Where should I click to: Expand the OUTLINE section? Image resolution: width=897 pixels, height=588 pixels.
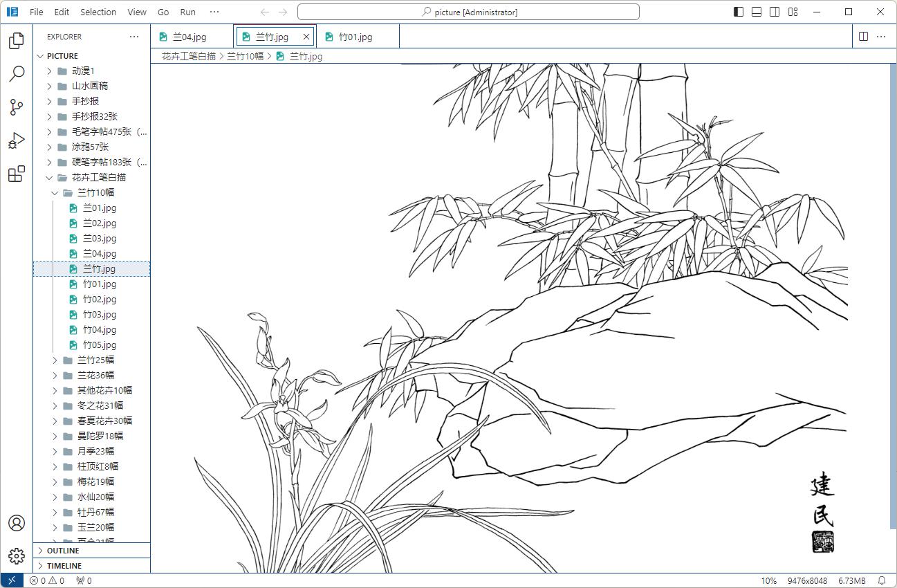[x=91, y=551]
